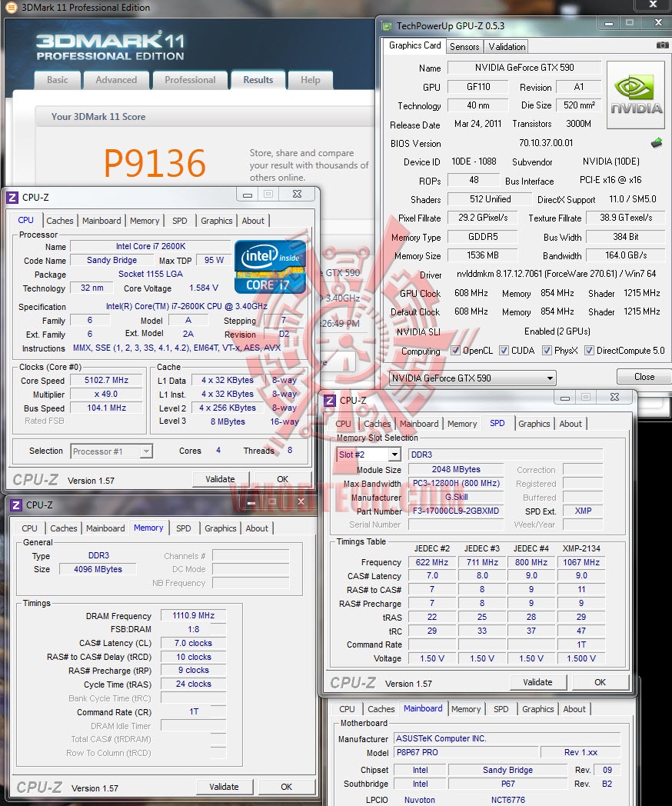This screenshot has height=806, width=672.
Task: Click the CPU-Z icon in top CPU-Z window
Action: tap(12, 198)
